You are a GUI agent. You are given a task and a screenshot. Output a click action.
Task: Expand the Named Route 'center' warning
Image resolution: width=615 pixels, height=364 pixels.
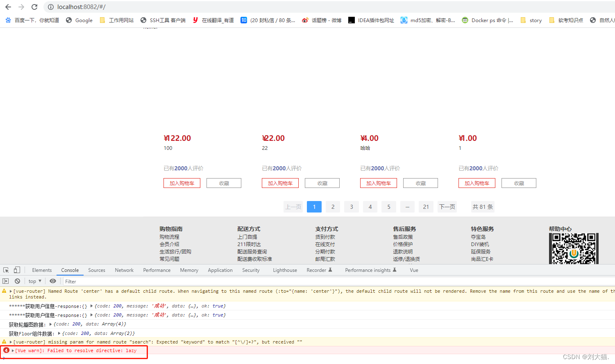tap(11, 292)
